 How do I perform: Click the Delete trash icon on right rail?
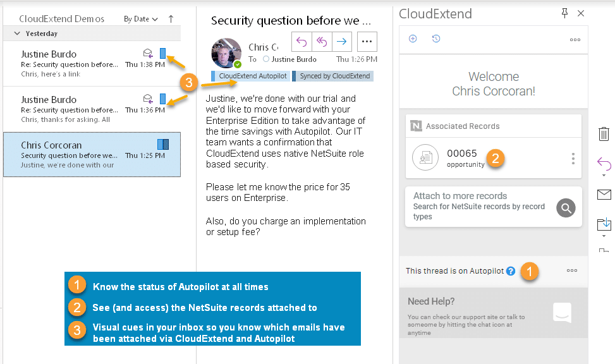(x=604, y=133)
